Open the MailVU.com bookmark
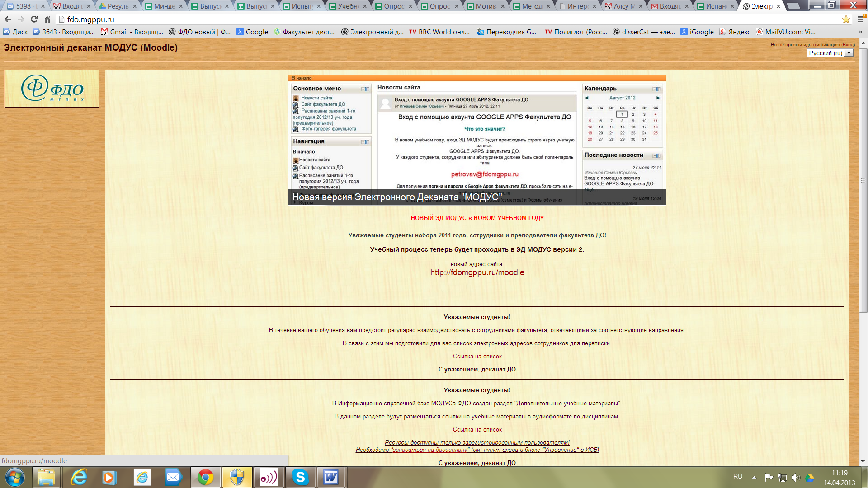Viewport: 868px width, 488px height. point(786,32)
